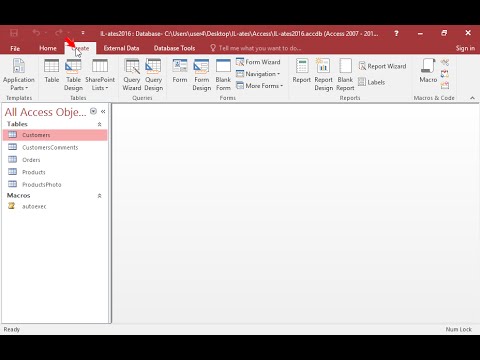Select the autoexec macro
This screenshot has width=480, height=360.
click(x=55, y=206)
